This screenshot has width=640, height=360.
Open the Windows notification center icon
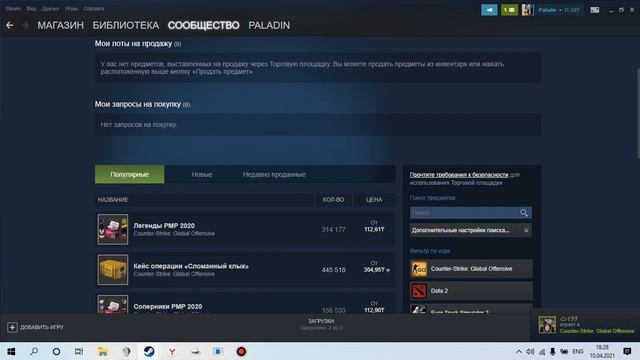click(627, 351)
